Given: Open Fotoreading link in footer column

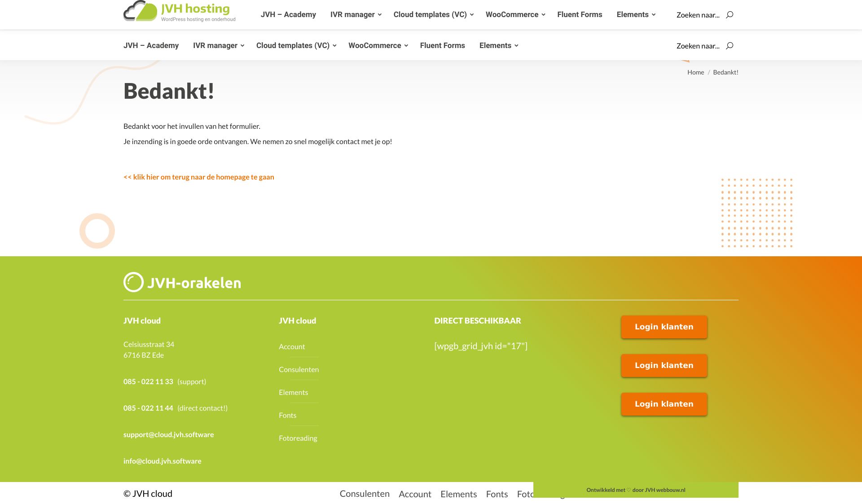Looking at the screenshot, I should tap(298, 438).
